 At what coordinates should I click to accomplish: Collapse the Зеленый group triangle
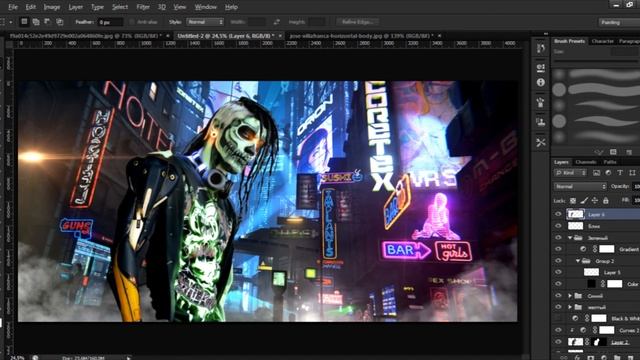coord(570,238)
